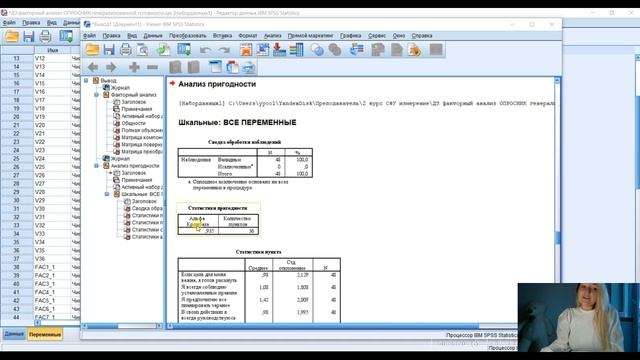The image size is (640, 360).
Task: Click the Promote left arrow icon
Action: click(93, 67)
